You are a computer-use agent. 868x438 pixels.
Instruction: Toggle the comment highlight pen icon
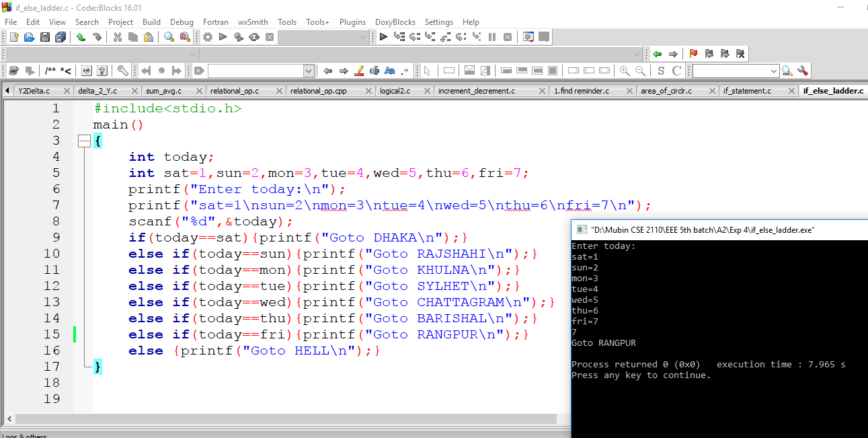pos(359,70)
